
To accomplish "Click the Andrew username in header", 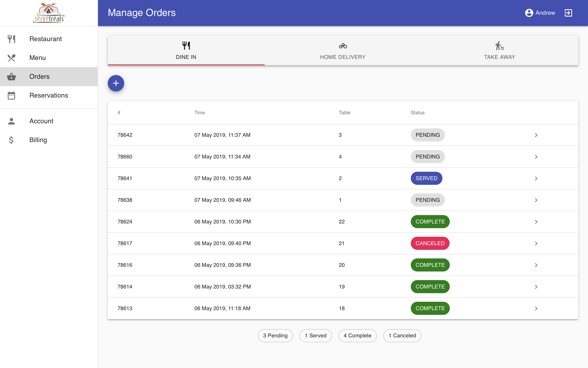I will tap(545, 13).
